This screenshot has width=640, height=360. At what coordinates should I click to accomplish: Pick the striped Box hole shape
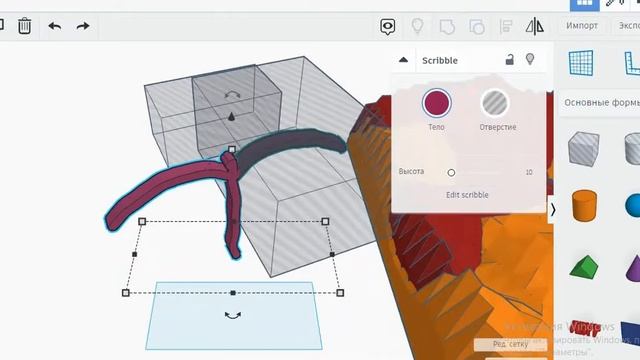[x=584, y=148]
